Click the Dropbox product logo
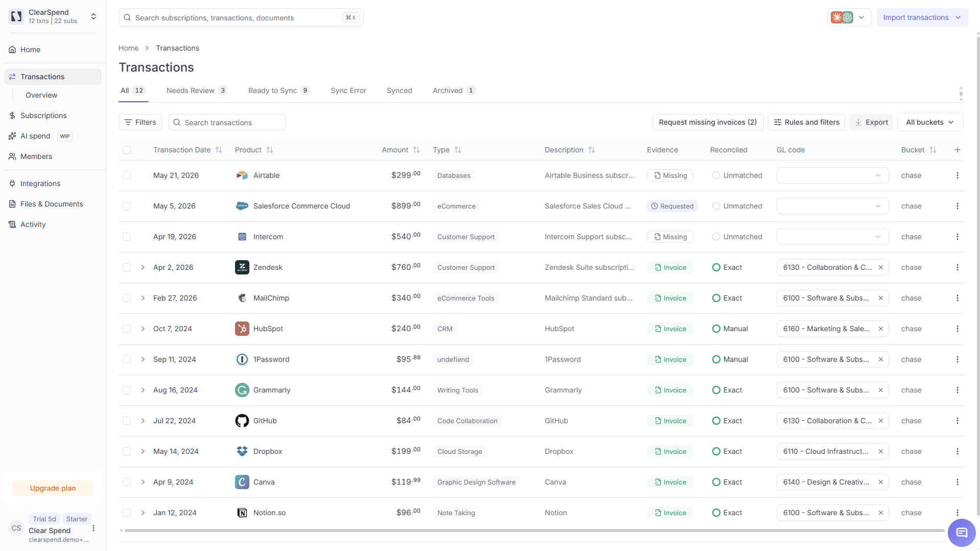 coord(242,451)
